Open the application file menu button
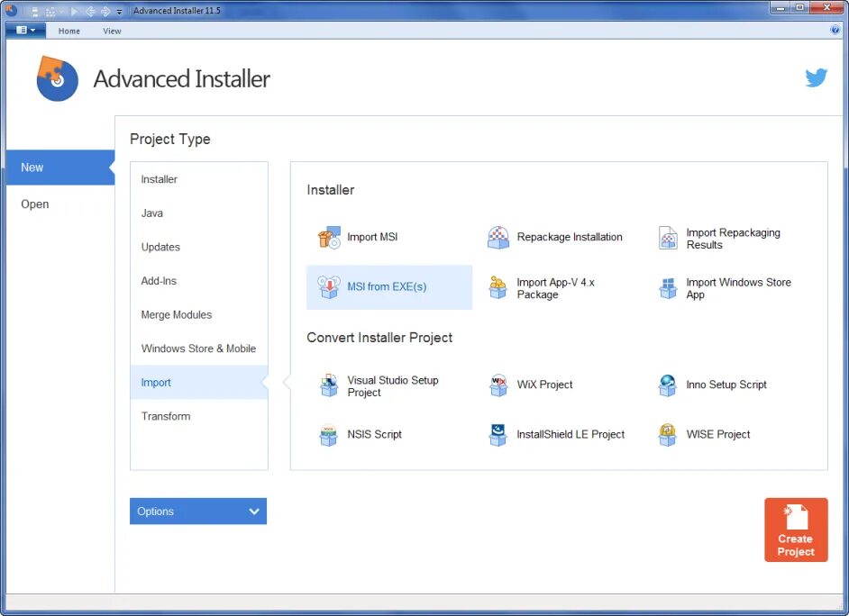This screenshot has height=616, width=849. 25,31
